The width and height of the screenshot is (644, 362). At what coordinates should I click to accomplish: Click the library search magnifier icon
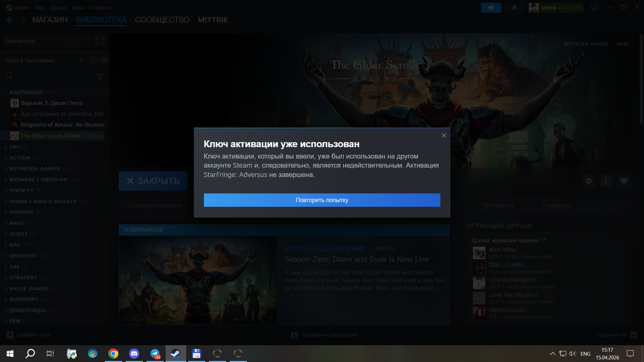(9, 76)
